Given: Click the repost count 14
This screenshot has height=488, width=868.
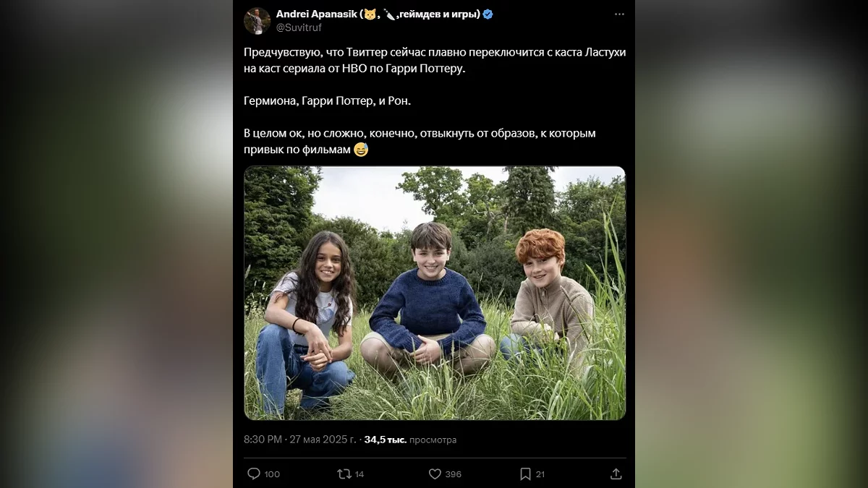Looking at the screenshot, I should coord(359,474).
